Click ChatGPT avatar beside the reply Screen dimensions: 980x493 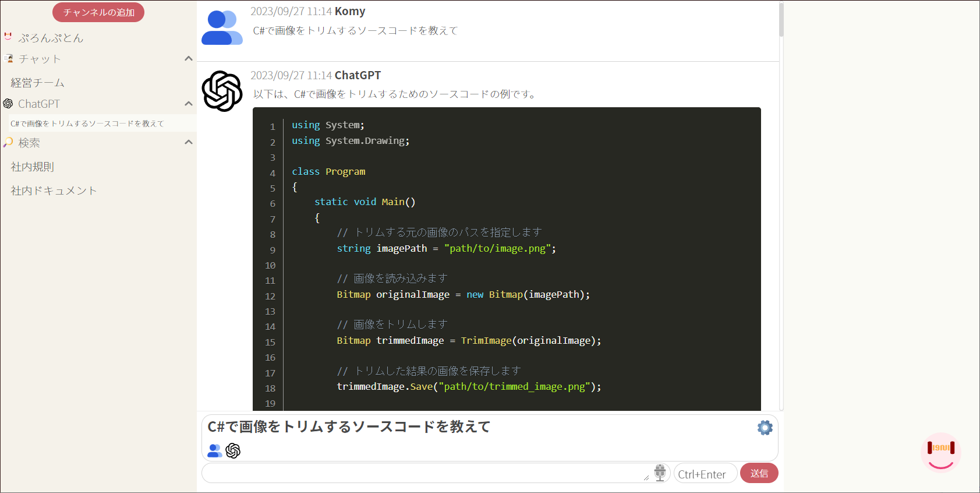[x=222, y=91]
